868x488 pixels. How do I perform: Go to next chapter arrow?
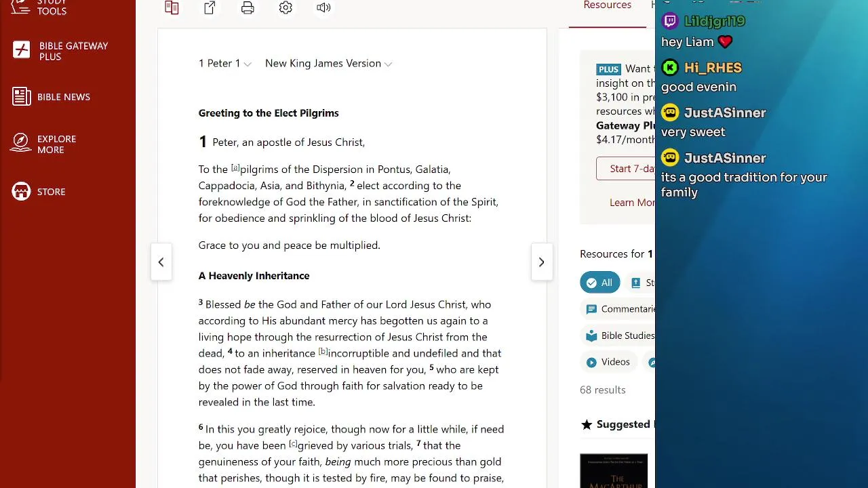[x=541, y=262]
